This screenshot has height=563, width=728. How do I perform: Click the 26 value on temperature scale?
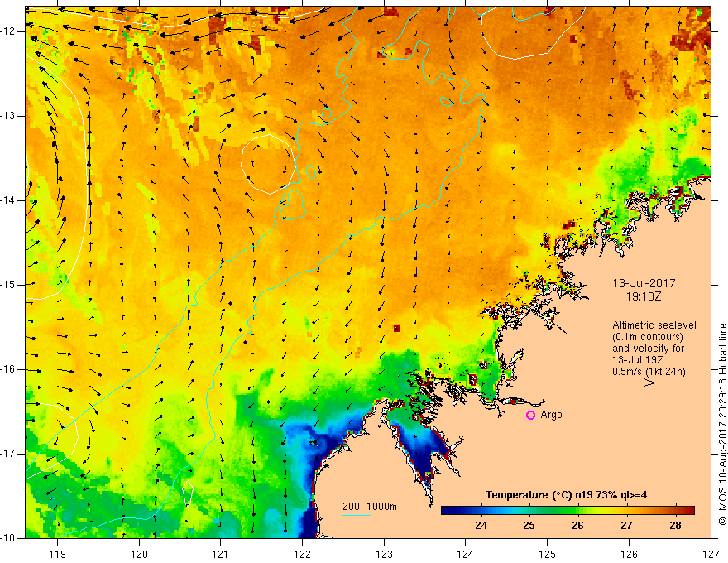[577, 526]
